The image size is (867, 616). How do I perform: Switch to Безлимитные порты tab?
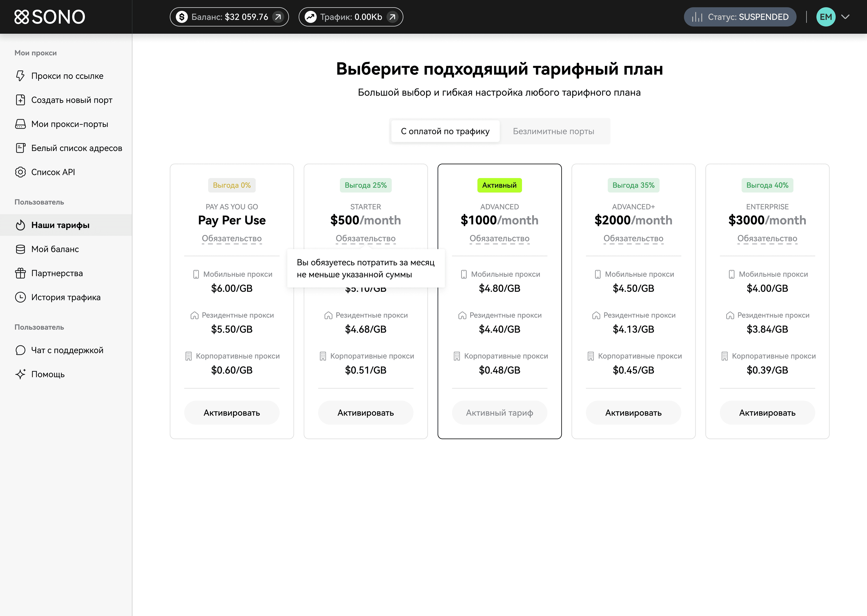coord(553,131)
